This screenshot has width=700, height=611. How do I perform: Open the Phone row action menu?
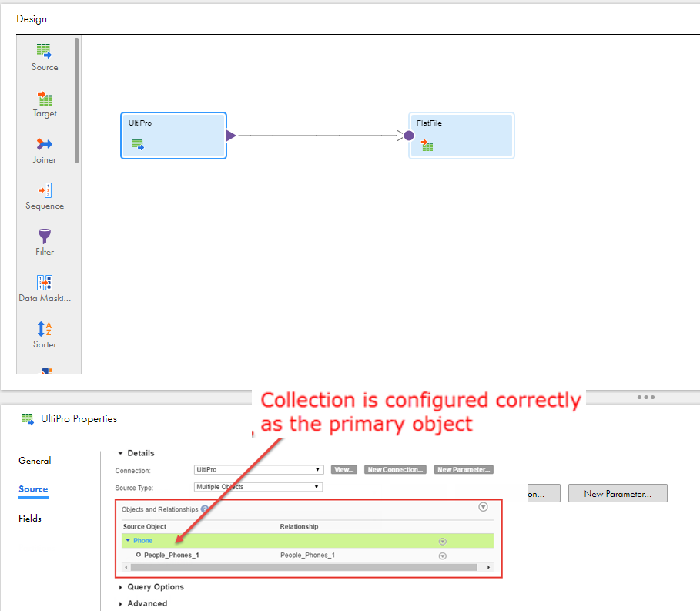(x=443, y=542)
